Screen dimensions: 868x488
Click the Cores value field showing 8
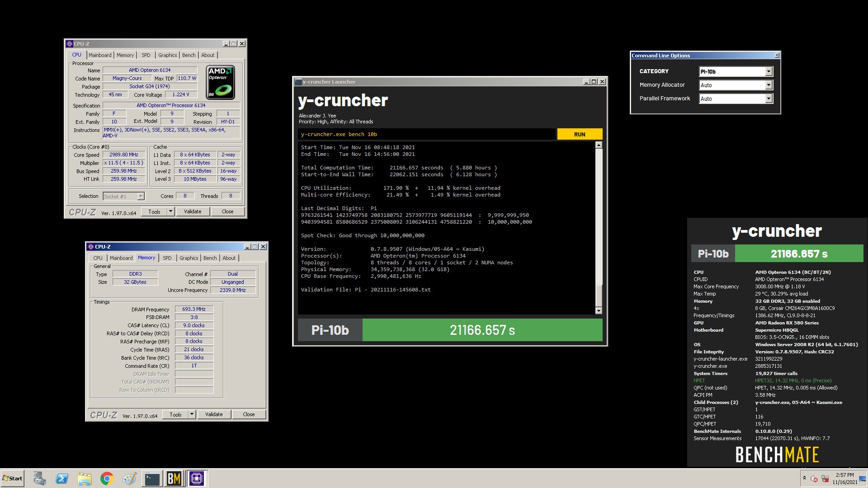tap(184, 196)
